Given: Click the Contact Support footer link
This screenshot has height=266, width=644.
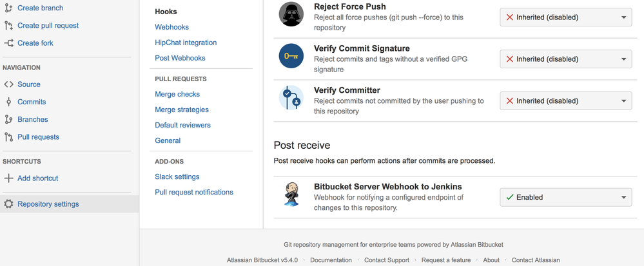Looking at the screenshot, I should 387,260.
